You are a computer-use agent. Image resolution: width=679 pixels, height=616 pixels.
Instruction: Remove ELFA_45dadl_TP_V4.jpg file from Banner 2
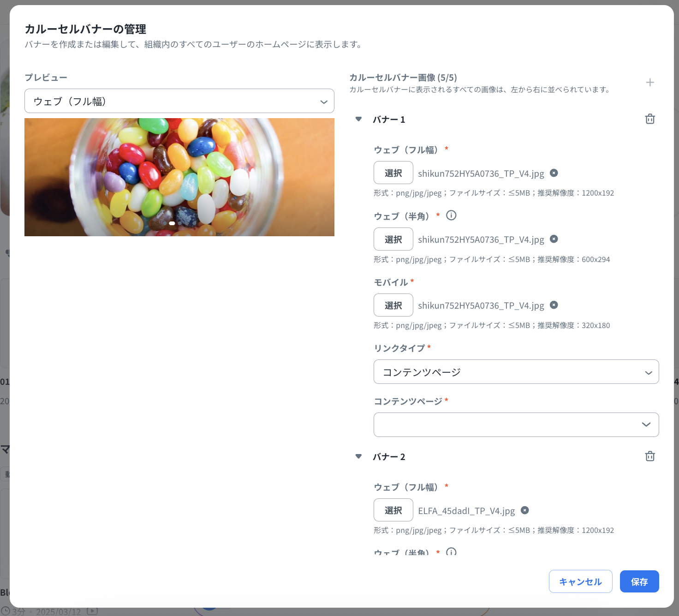pyautogui.click(x=525, y=510)
